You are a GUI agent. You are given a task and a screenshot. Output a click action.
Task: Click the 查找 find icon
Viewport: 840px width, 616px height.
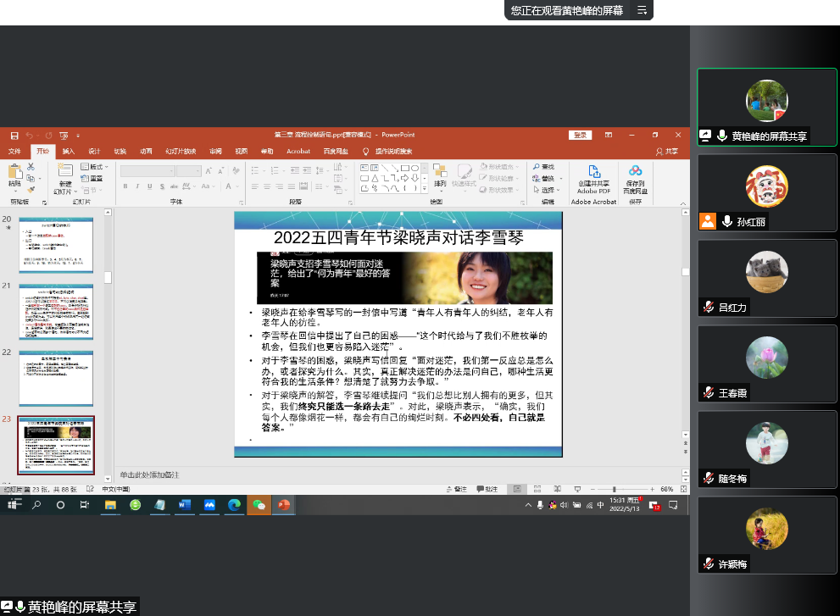[542, 167]
